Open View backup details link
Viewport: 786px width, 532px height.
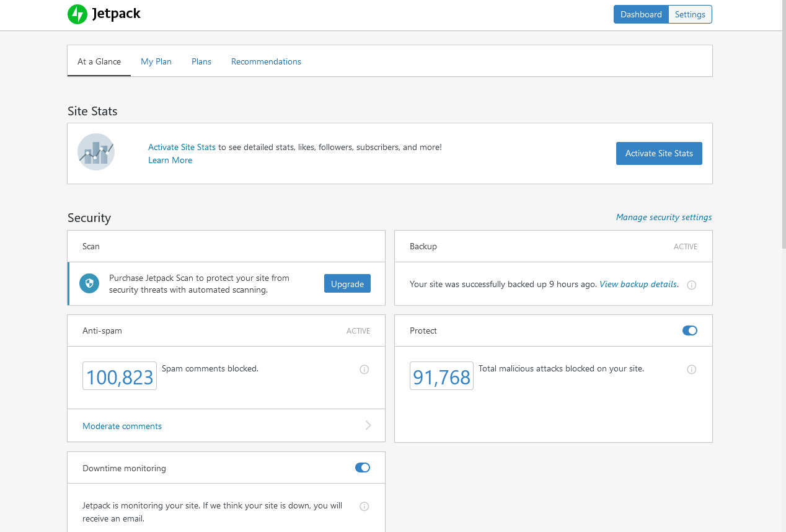[x=638, y=284]
